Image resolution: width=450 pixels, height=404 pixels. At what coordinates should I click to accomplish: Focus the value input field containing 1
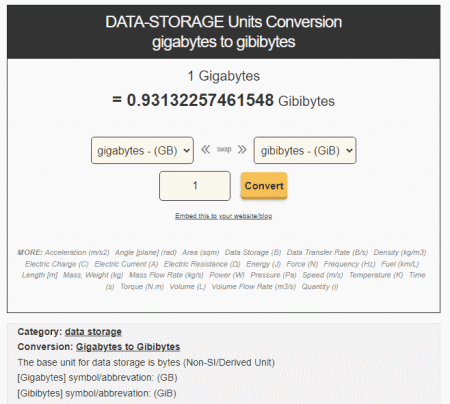point(195,186)
